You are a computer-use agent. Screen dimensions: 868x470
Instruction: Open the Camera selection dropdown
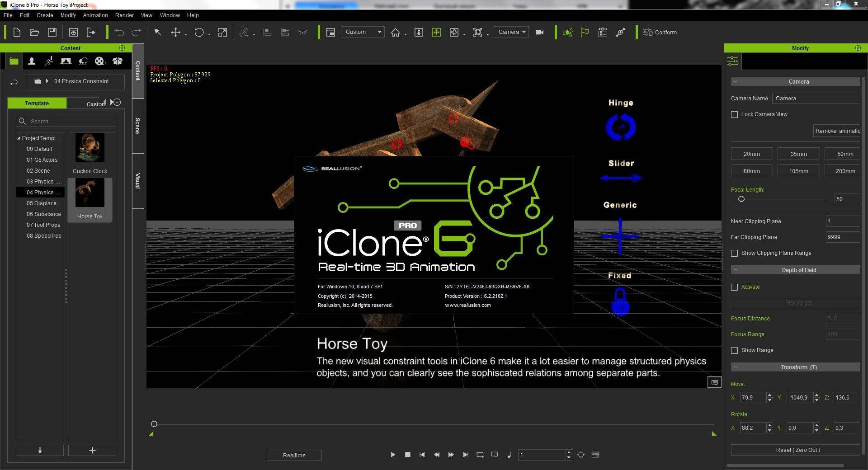511,32
